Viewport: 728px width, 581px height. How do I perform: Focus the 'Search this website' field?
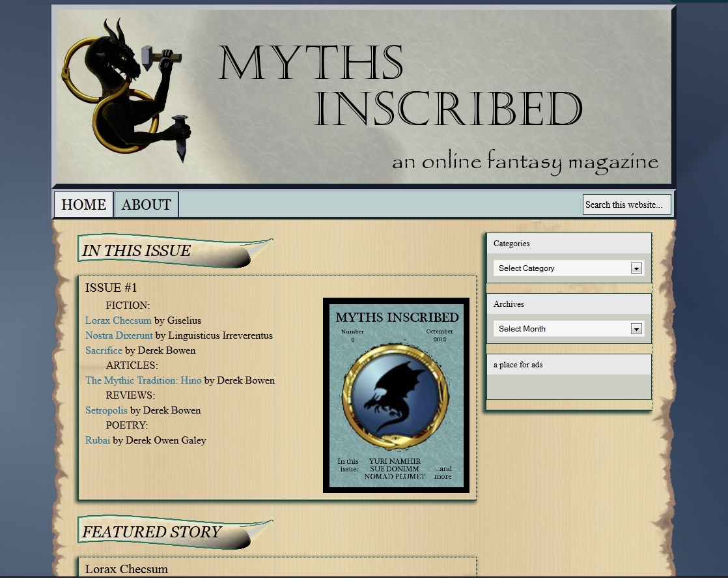click(626, 205)
